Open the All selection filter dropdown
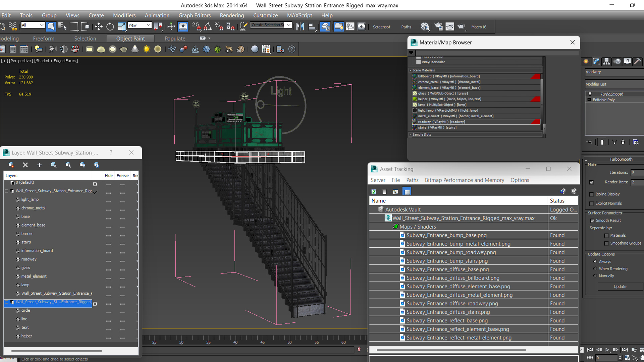The height and width of the screenshot is (362, 644). point(33,25)
